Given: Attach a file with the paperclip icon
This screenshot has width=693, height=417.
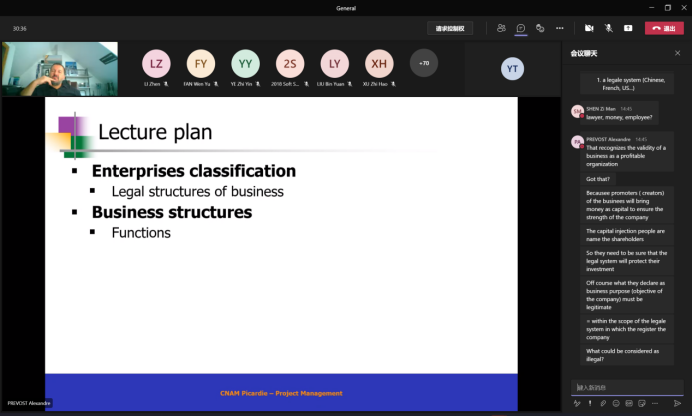Looking at the screenshot, I should [602, 403].
